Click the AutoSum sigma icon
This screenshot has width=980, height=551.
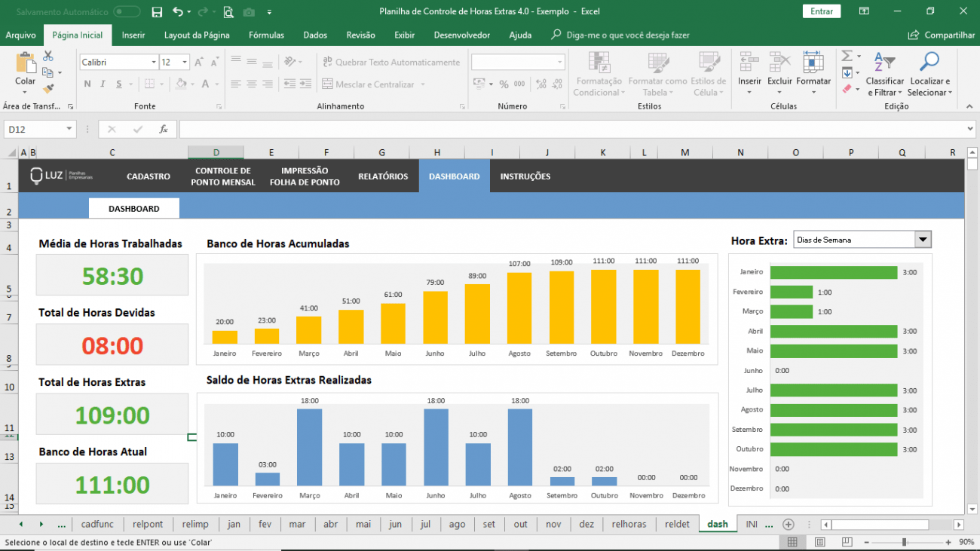tap(847, 57)
